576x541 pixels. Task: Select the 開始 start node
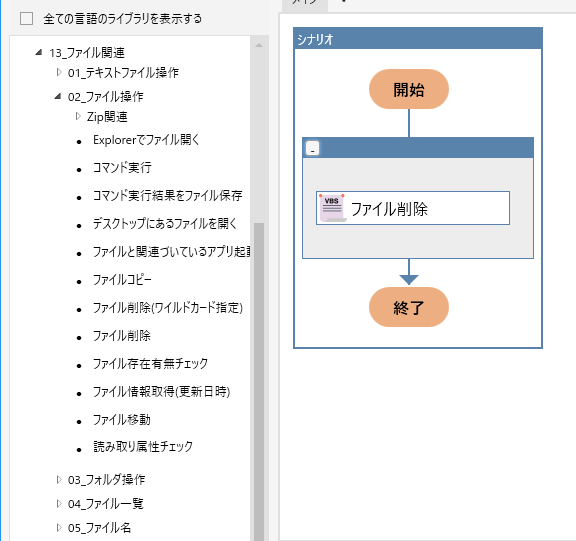(408, 89)
